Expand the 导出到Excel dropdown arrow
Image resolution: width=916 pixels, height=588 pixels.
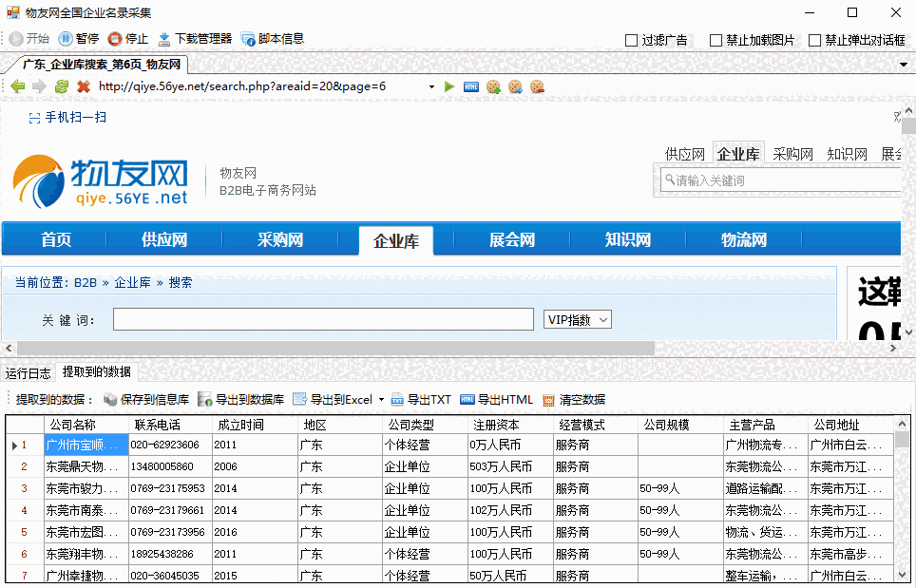pyautogui.click(x=381, y=400)
